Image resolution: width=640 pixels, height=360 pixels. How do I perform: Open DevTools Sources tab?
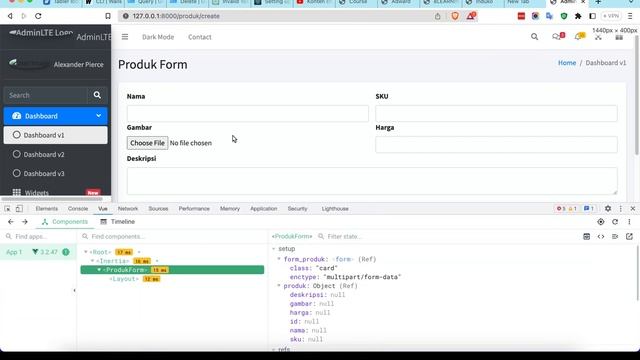coord(158,209)
